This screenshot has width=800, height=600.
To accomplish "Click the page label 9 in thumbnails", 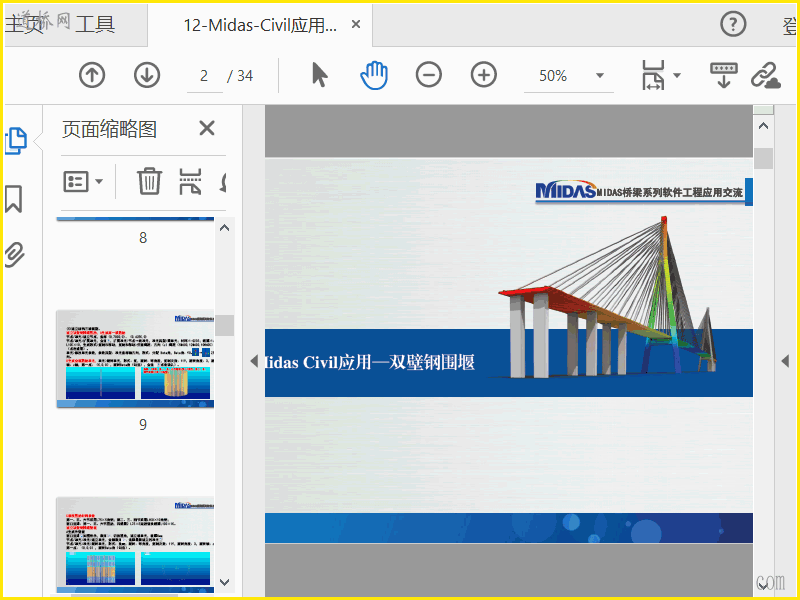I will [x=143, y=425].
